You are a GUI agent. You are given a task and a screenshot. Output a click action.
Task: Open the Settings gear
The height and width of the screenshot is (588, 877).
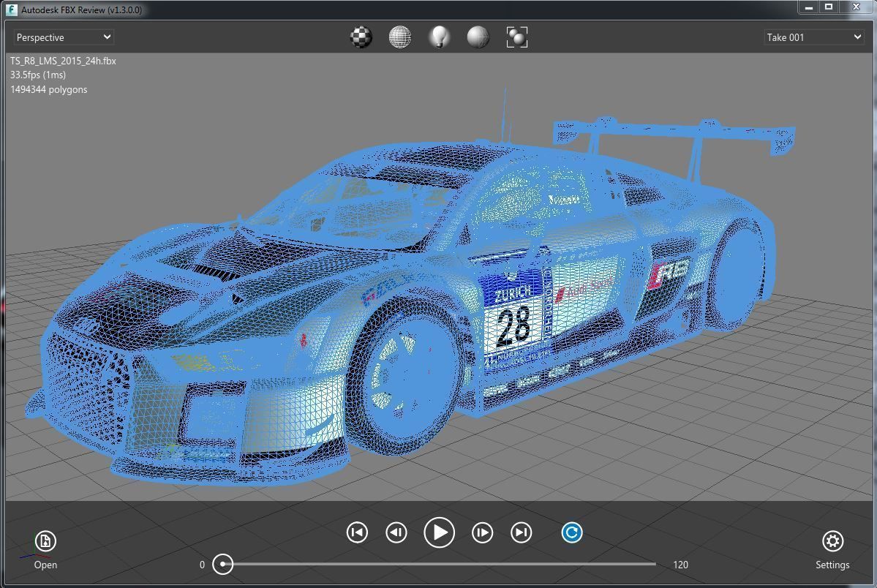tap(832, 549)
